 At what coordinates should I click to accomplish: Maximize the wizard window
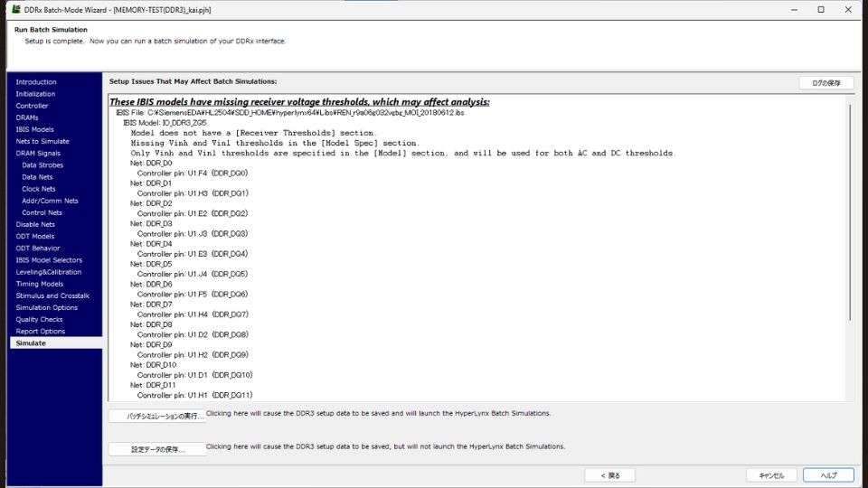(821, 9)
